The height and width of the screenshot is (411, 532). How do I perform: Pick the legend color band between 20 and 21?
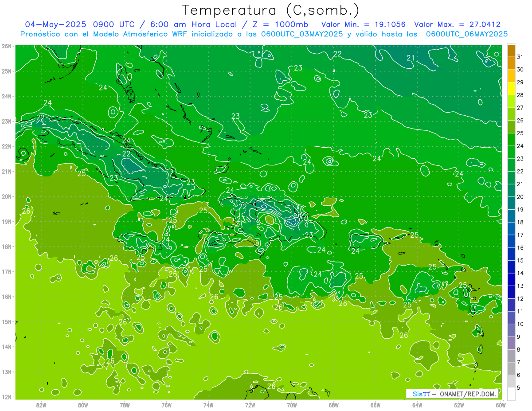(512, 191)
